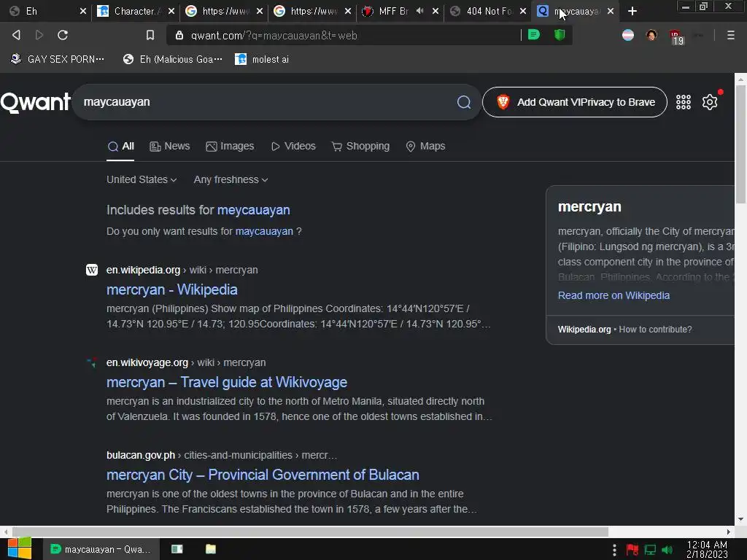Open profile avatar extension icon
This screenshot has height=560, width=747.
tap(651, 35)
